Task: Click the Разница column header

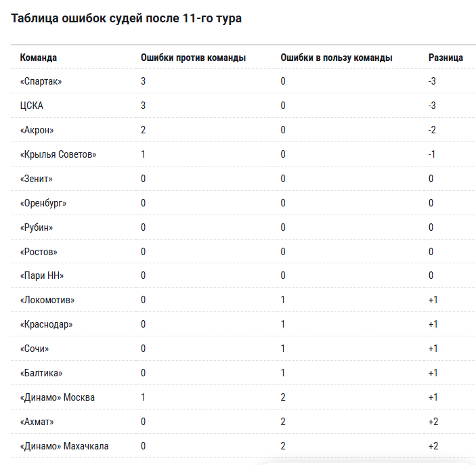Action: tap(446, 58)
